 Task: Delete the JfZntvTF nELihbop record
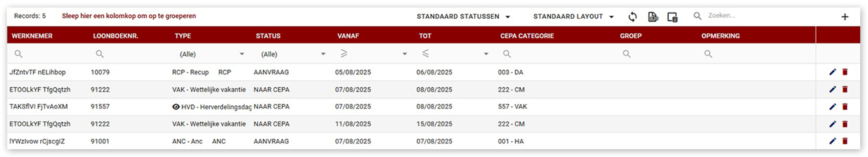[845, 72]
